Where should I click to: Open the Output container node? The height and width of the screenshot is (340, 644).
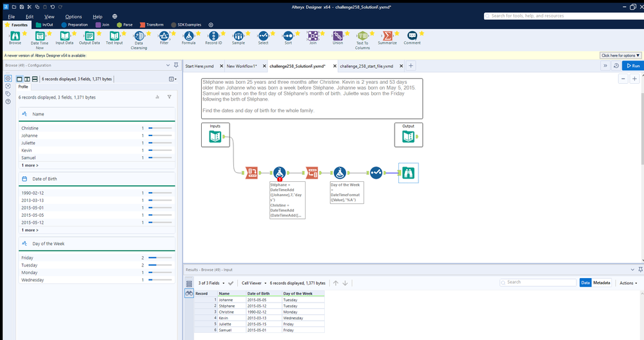coord(408,136)
